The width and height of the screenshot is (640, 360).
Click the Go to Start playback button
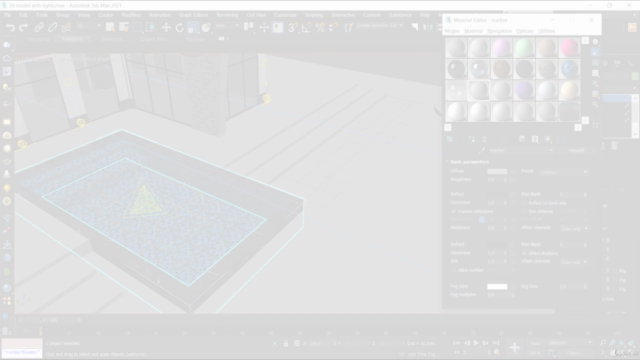point(457,343)
